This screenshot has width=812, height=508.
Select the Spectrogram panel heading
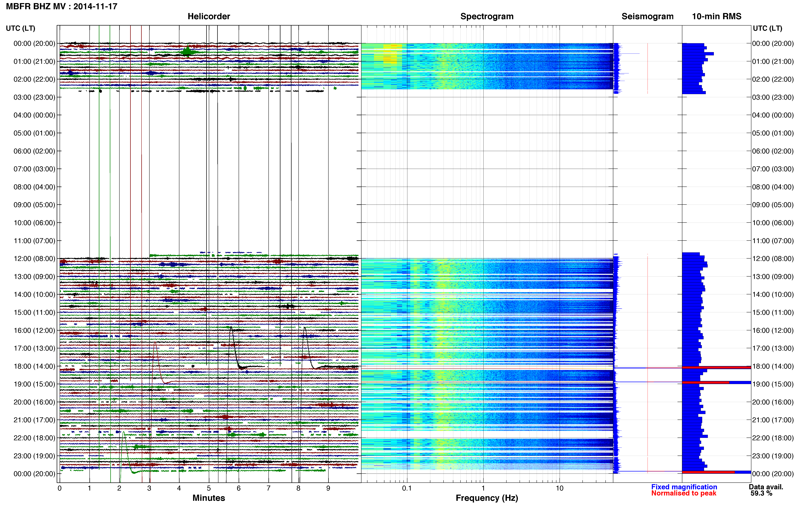pos(487,16)
